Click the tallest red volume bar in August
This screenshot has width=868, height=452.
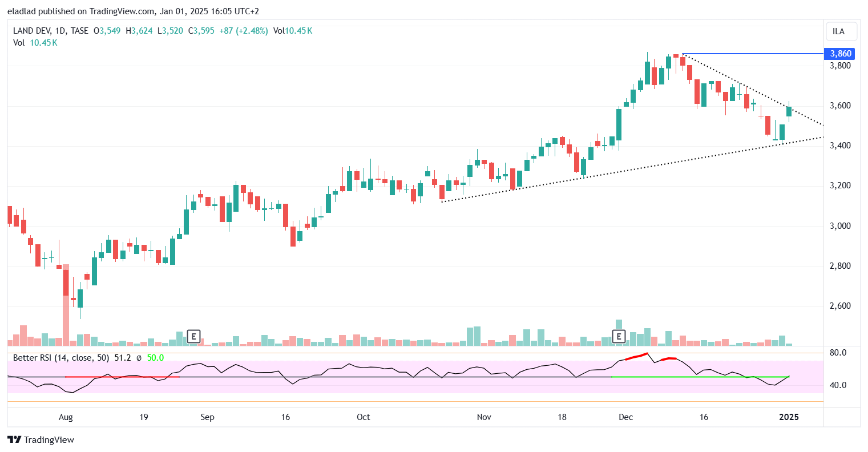pos(66,305)
